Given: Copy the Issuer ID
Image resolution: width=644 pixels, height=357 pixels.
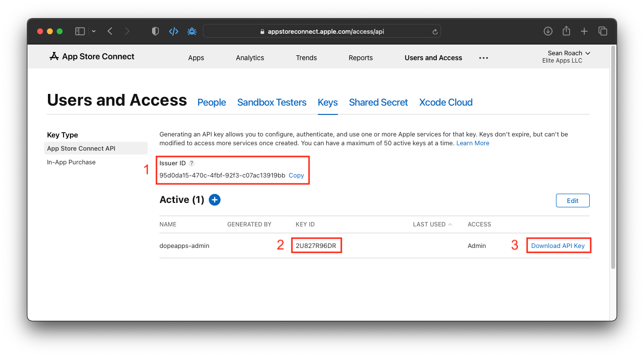Looking at the screenshot, I should 296,176.
